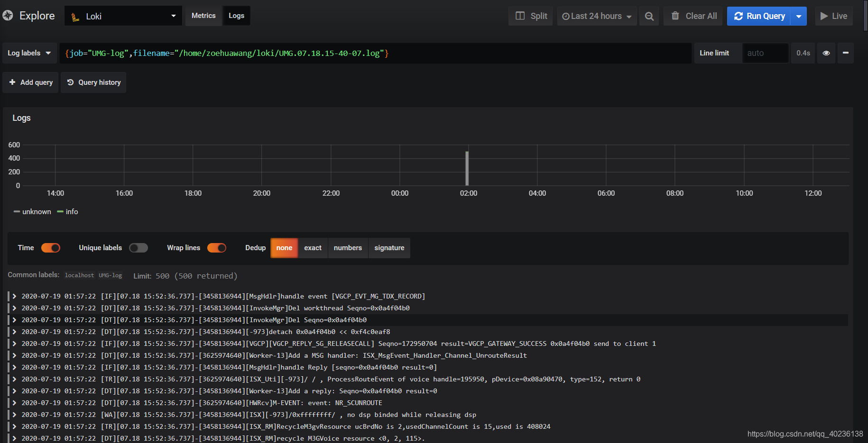Click the localhost common label

(79, 275)
